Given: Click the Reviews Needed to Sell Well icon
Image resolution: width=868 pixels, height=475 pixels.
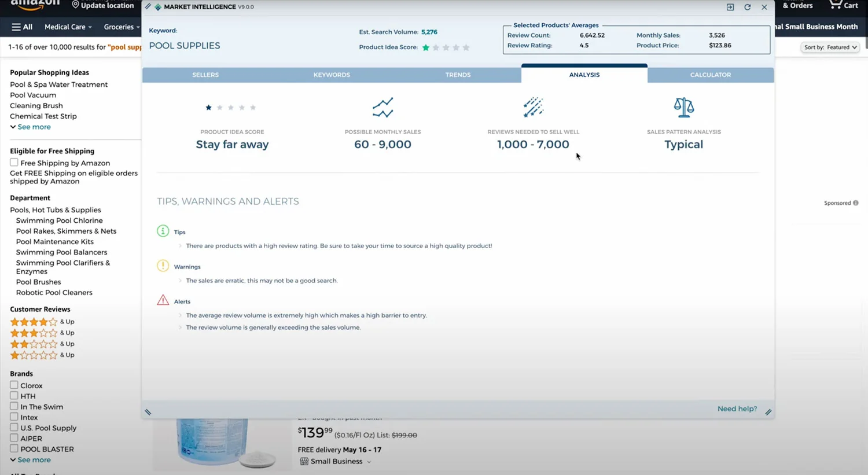Looking at the screenshot, I should coord(533,108).
